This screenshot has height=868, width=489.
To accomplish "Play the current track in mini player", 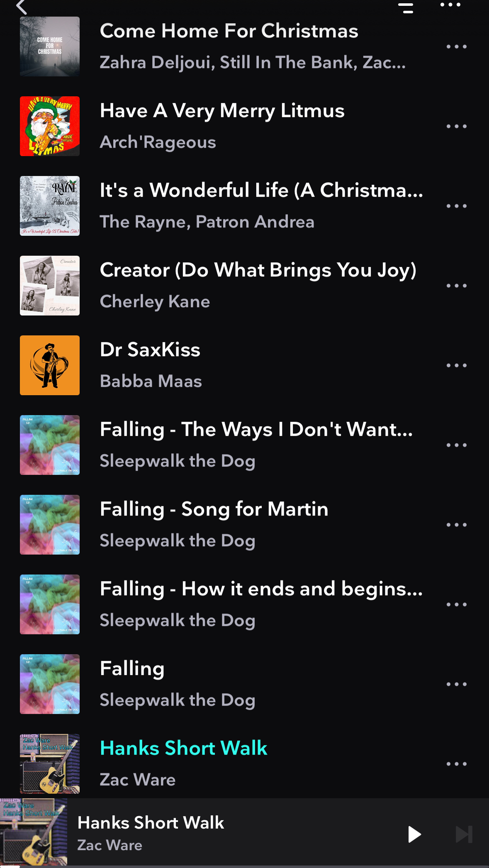I will (414, 834).
